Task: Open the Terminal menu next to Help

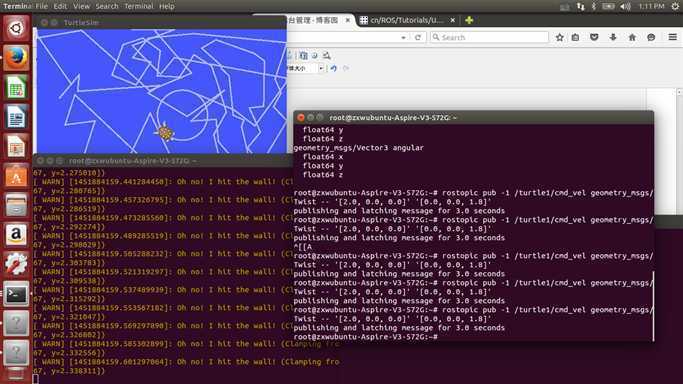Action: click(139, 6)
